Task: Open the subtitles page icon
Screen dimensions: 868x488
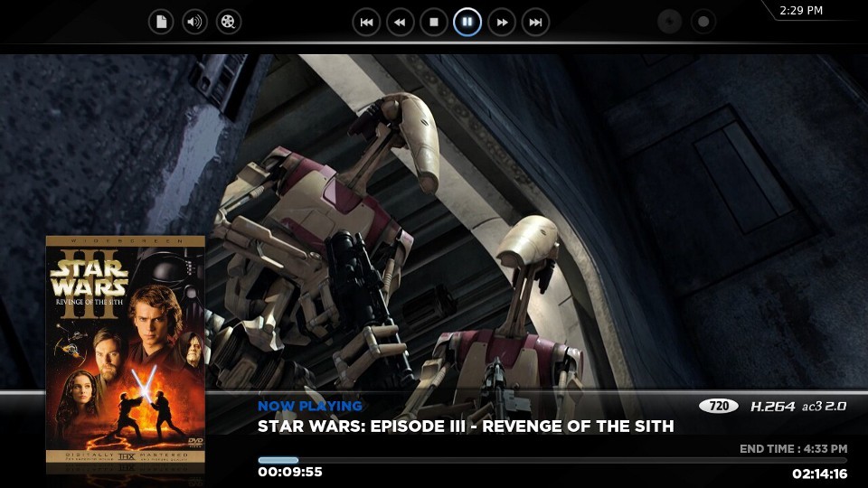Action: click(161, 22)
